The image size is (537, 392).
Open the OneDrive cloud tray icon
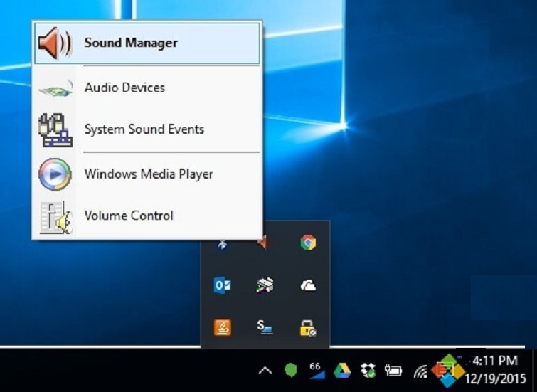307,285
